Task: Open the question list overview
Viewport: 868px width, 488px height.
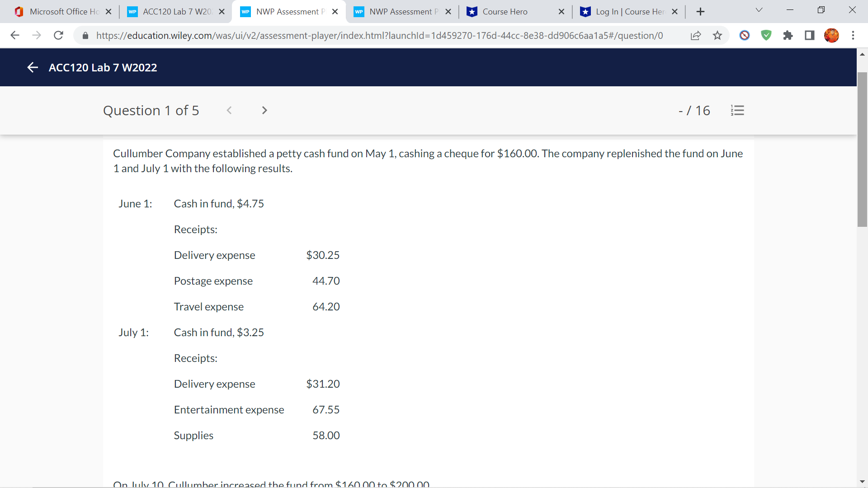Action: point(737,110)
